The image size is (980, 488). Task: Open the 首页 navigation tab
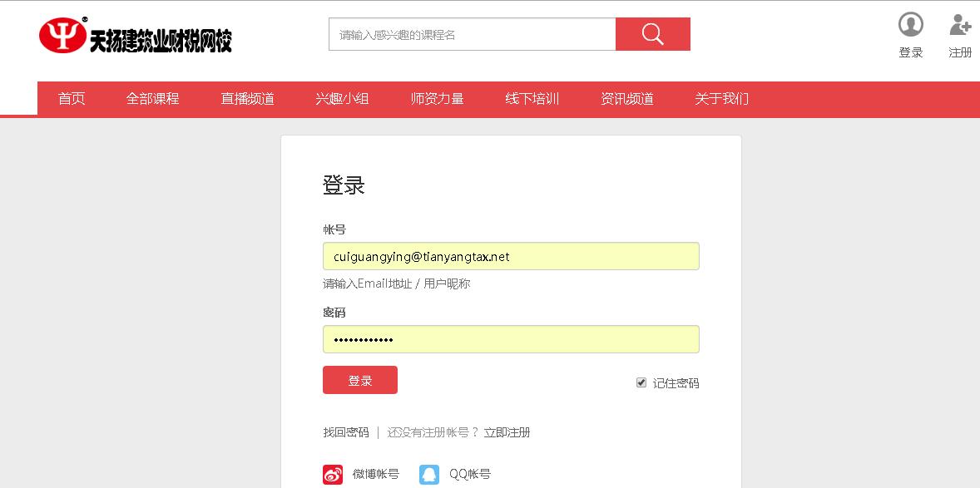coord(72,99)
